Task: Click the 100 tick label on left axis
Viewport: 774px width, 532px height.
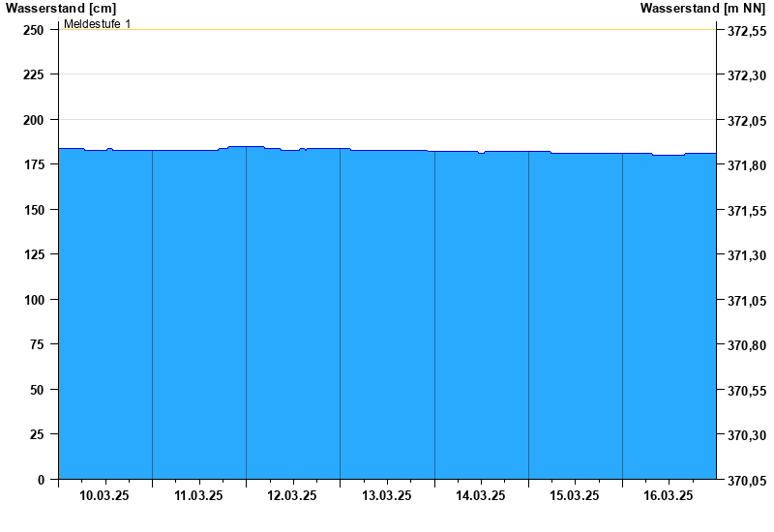Action: click(34, 300)
